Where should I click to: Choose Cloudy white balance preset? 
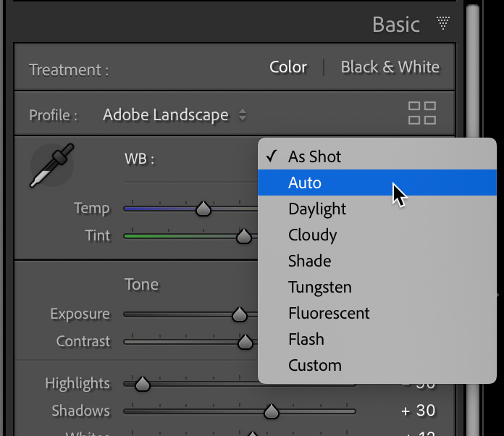coord(312,235)
